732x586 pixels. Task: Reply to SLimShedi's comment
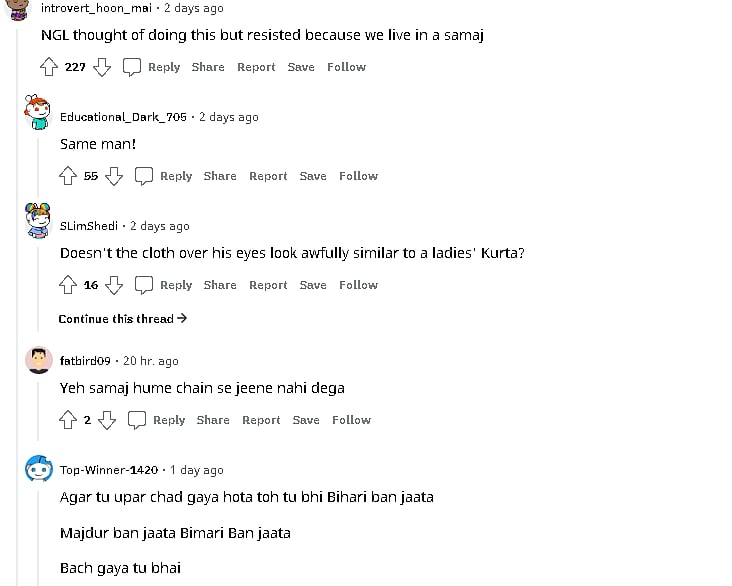click(176, 285)
